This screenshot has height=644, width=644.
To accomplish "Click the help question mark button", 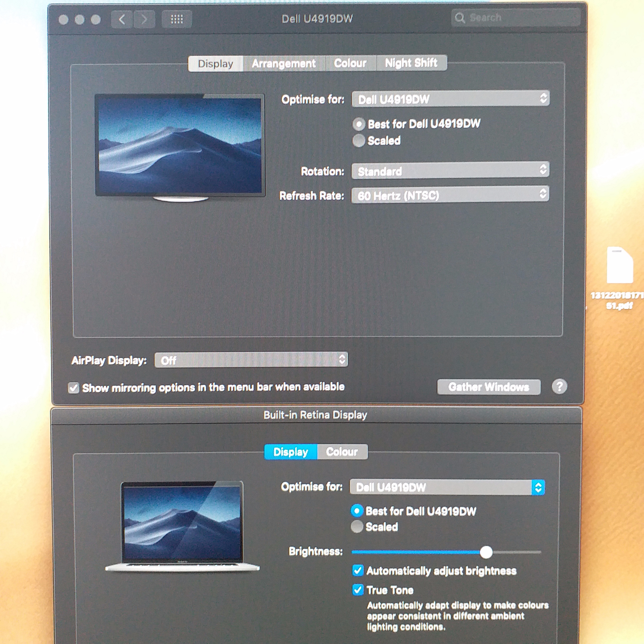I will pyautogui.click(x=559, y=387).
